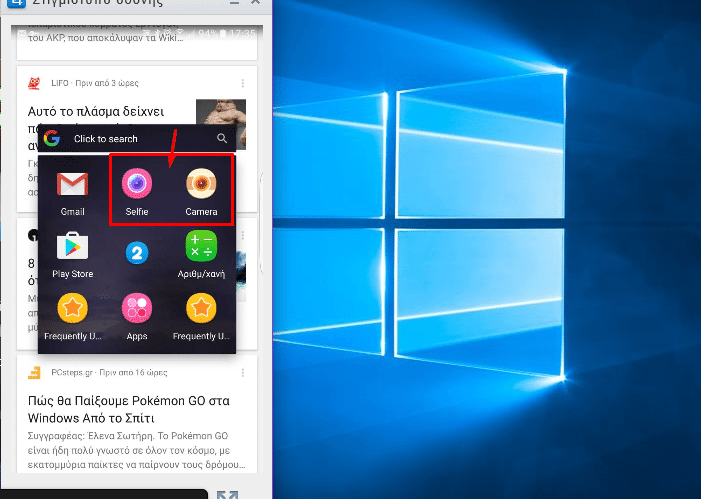Click the expand arrows icon at window bottom
The width and height of the screenshot is (701, 499).
227,495
